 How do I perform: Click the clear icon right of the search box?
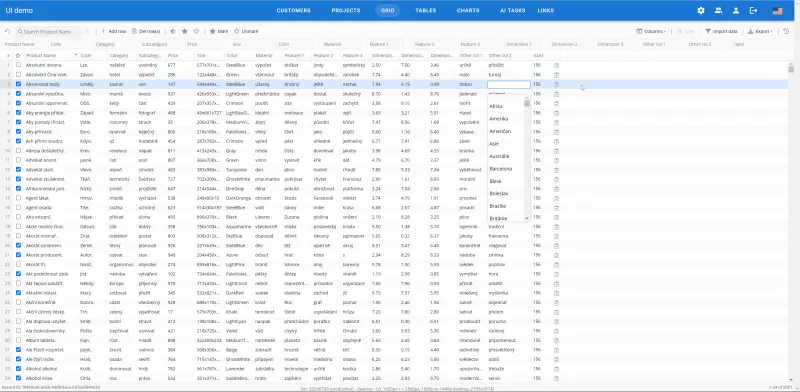[87, 32]
